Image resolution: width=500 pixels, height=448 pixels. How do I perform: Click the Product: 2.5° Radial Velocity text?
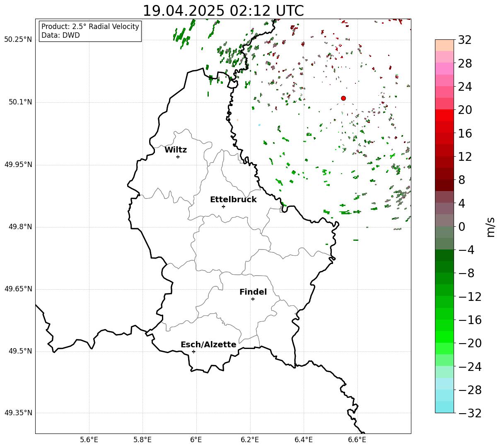pyautogui.click(x=90, y=27)
